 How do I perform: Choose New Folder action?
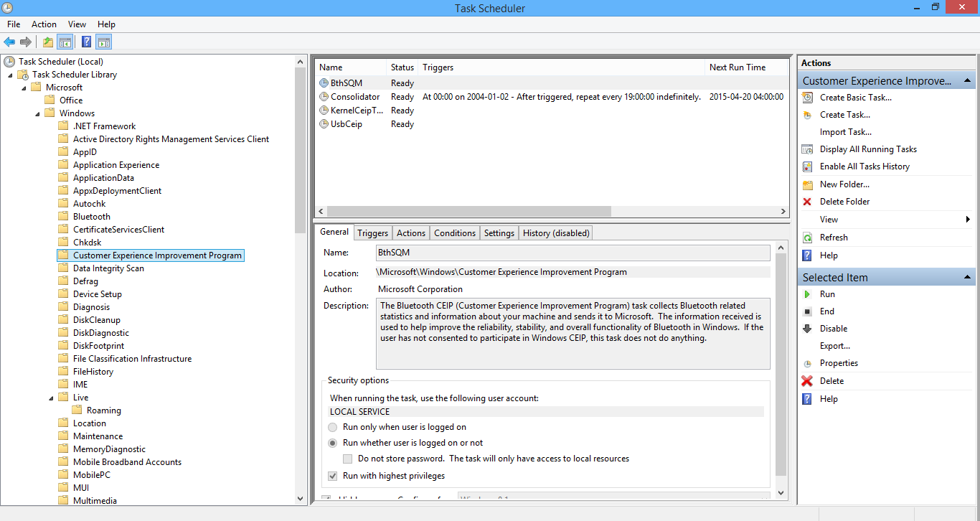[x=844, y=184]
